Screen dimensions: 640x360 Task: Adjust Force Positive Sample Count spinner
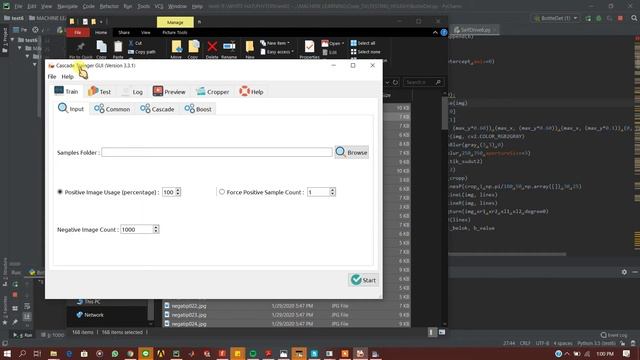(333, 192)
